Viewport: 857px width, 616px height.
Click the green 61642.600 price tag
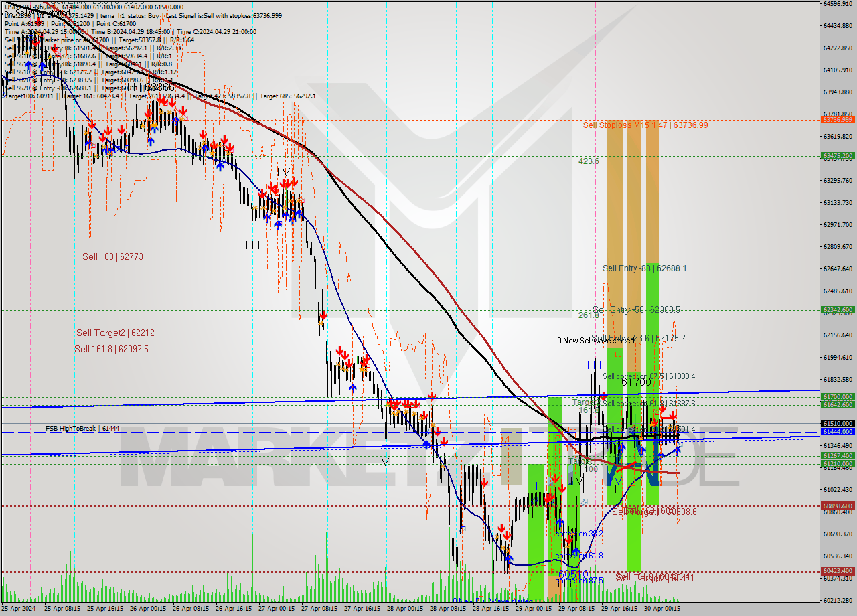tap(837, 404)
